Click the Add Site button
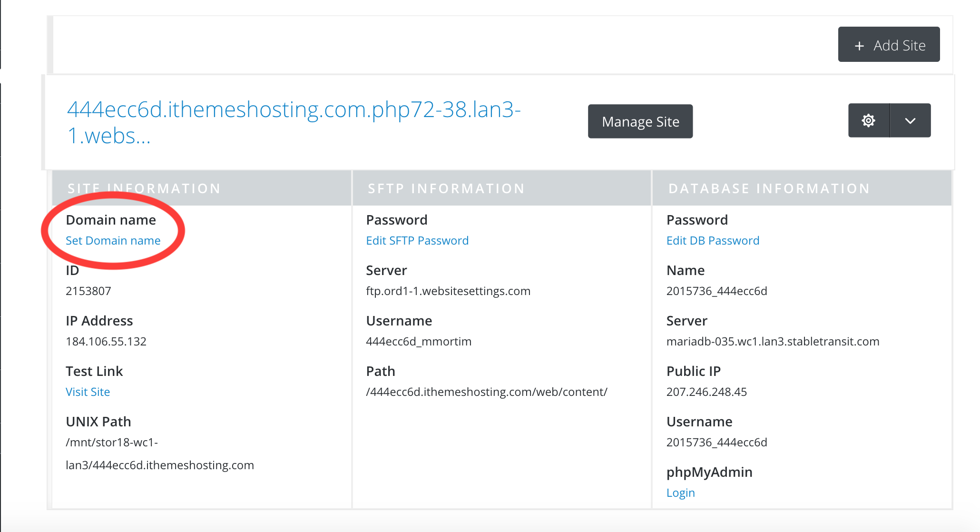This screenshot has height=532, width=980. 889,45
